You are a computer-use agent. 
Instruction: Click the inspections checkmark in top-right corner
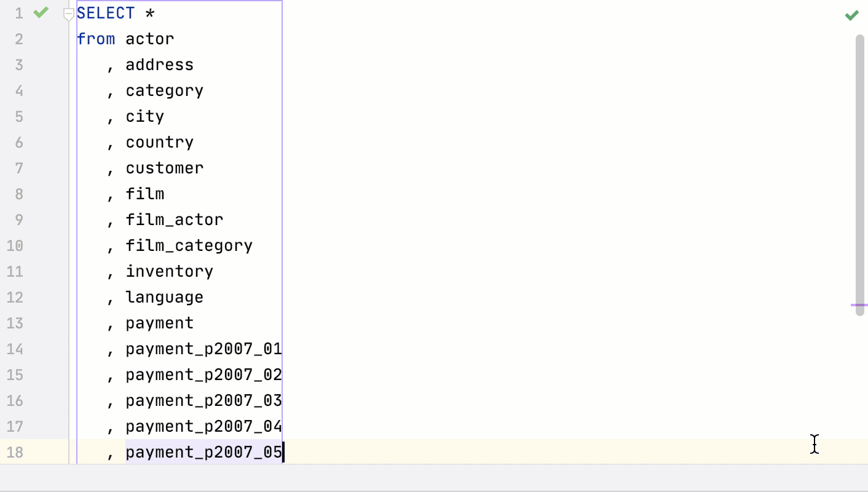point(852,15)
